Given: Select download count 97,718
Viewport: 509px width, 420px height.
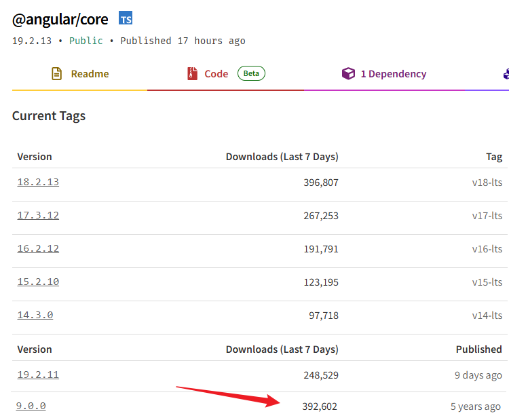Looking at the screenshot, I should point(324,316).
